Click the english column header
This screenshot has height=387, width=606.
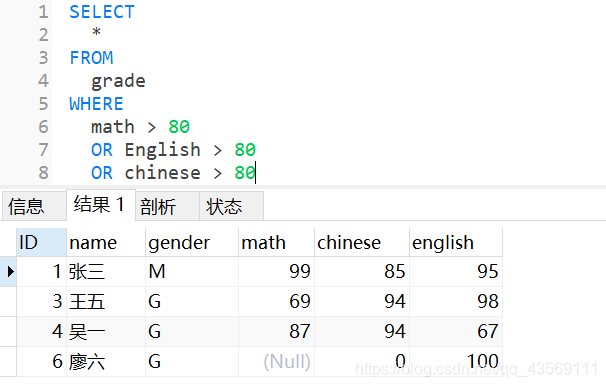(456, 242)
